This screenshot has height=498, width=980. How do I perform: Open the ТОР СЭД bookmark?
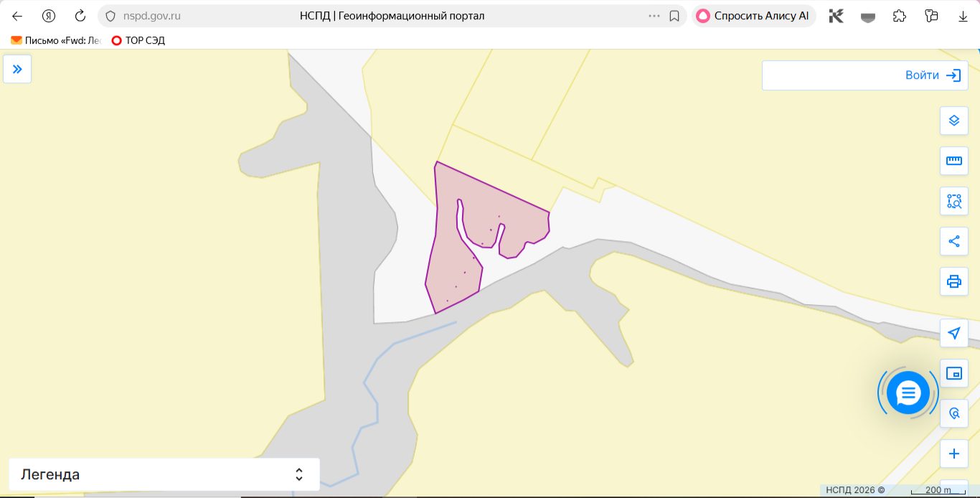(x=138, y=40)
